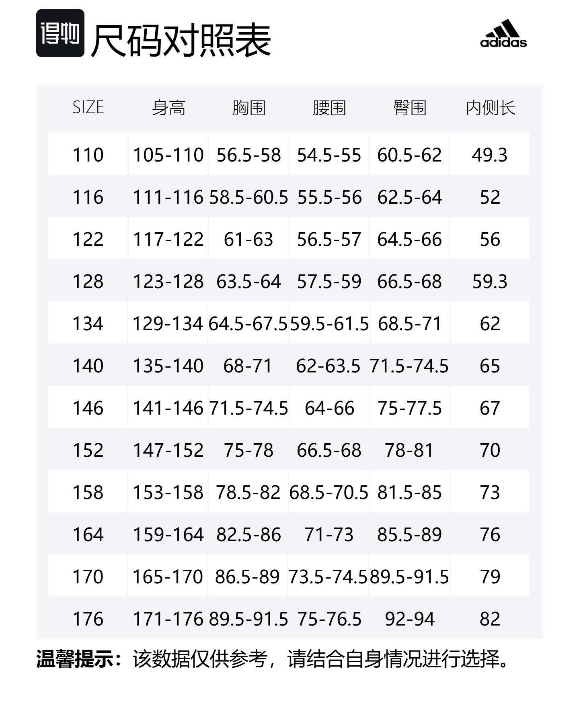Click the chest cell 61-63
Viewport: 579px width, 728px height.
click(x=248, y=239)
